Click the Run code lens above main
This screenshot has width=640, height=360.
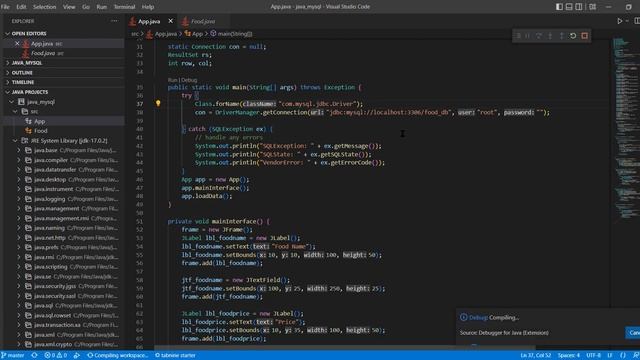click(173, 80)
